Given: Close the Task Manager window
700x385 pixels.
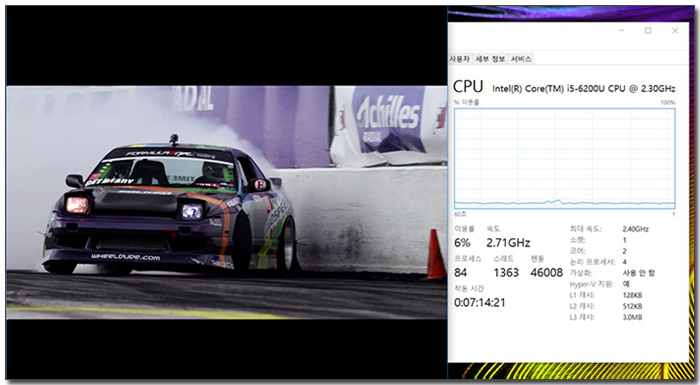Looking at the screenshot, I should pyautogui.click(x=675, y=30).
